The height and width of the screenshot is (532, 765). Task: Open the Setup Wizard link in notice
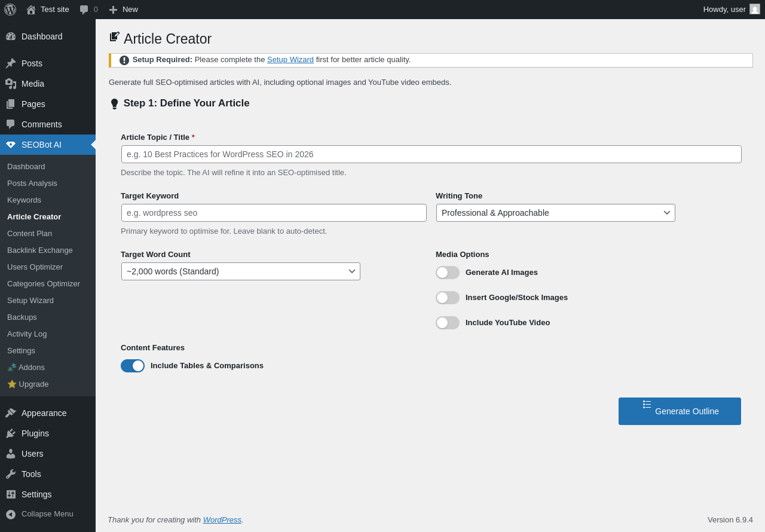click(290, 60)
